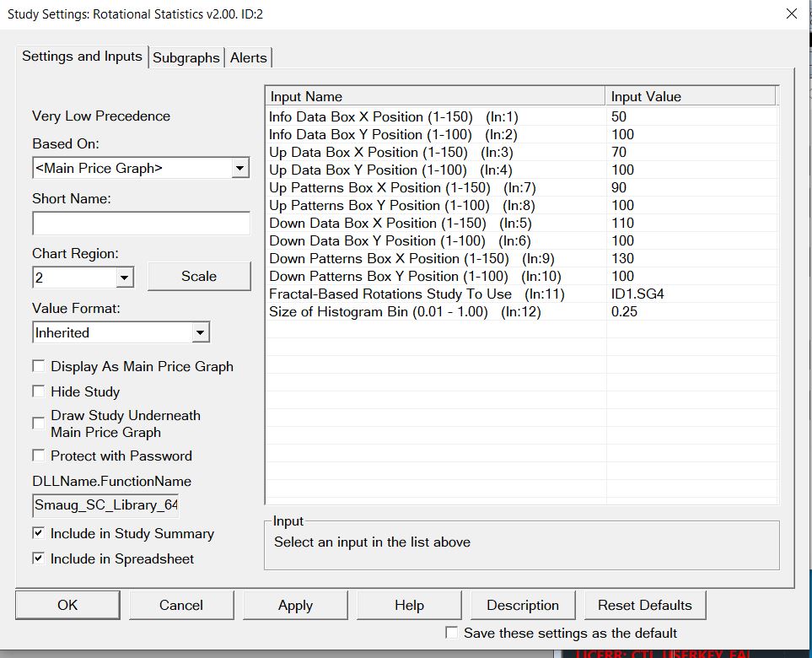This screenshot has width=812, height=658.
Task: Open the Based On dropdown
Action: point(239,168)
